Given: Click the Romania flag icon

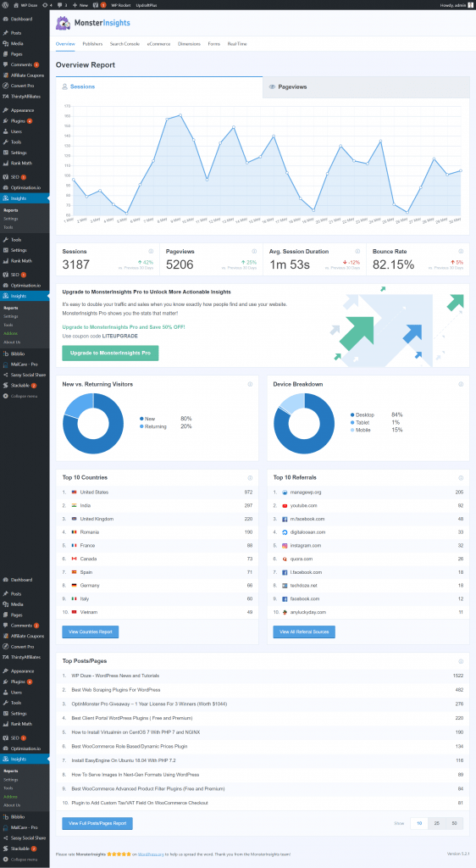Looking at the screenshot, I should [74, 532].
